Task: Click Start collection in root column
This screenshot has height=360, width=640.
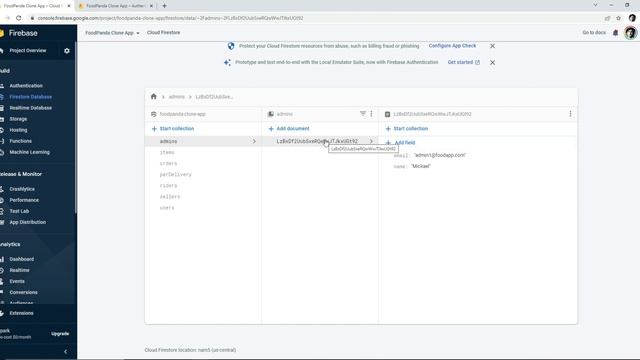Action: coord(173,129)
